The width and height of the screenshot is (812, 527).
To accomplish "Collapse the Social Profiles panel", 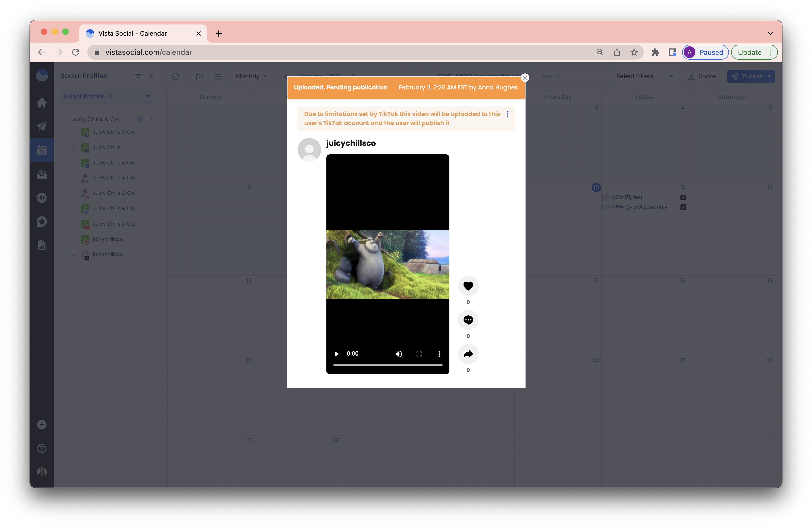I will (x=151, y=76).
